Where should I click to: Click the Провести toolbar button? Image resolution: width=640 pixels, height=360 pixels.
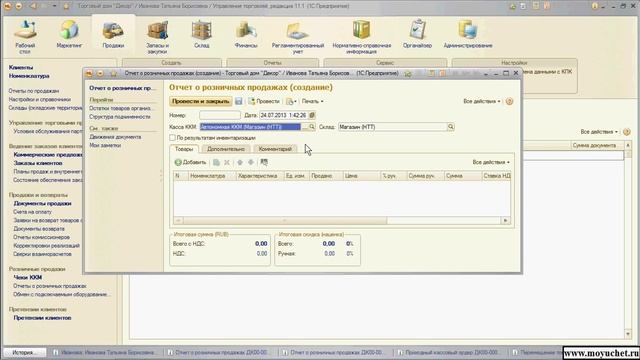[264, 101]
